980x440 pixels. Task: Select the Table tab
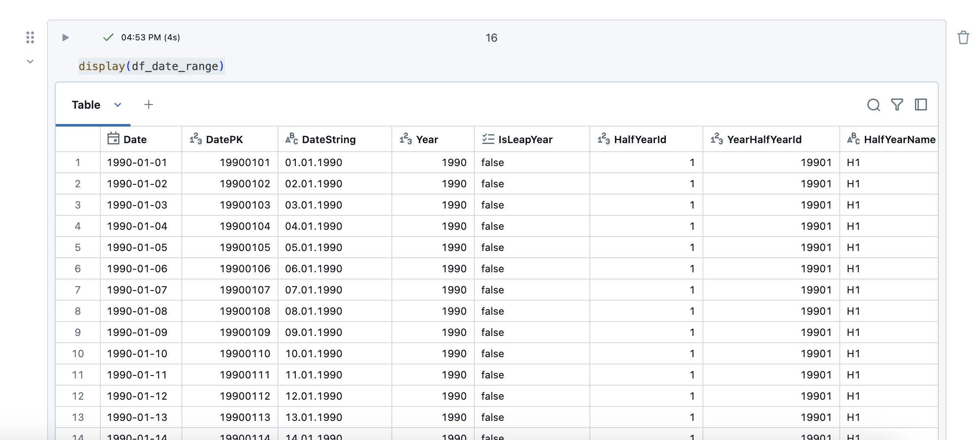(x=86, y=105)
